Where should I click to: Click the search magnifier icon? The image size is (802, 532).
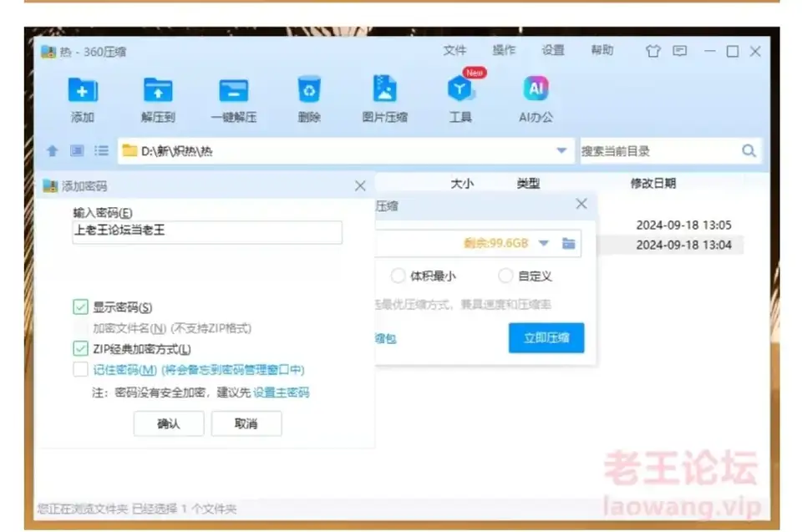coord(749,150)
